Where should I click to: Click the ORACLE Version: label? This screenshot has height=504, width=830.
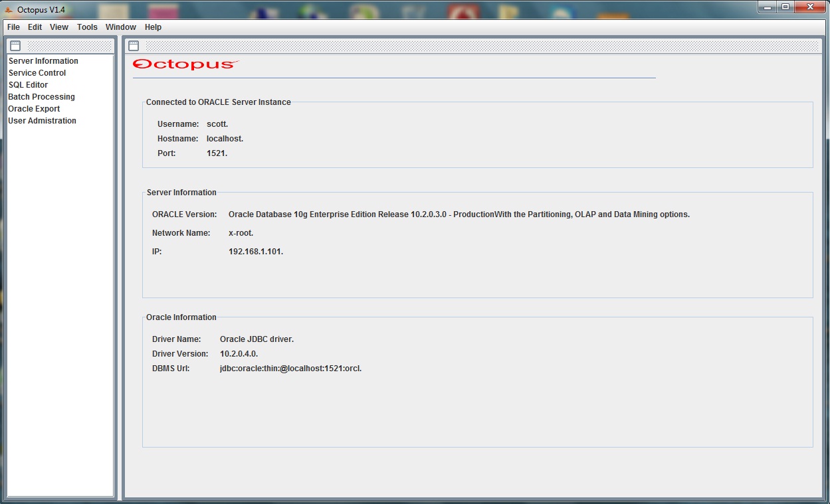point(185,214)
